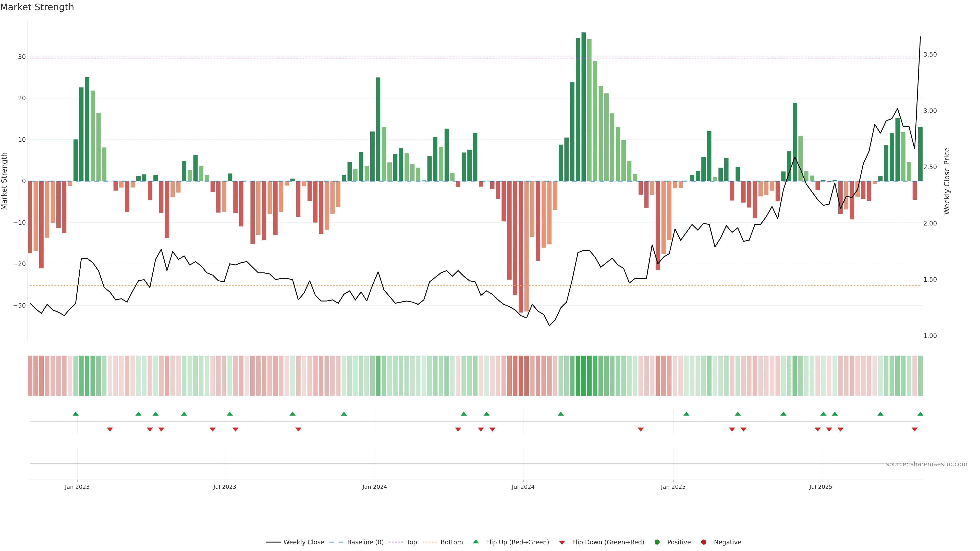Screen dimensions: 980x551
Task: Click the rightmost red flip-down triangle marker
Action: pos(915,429)
